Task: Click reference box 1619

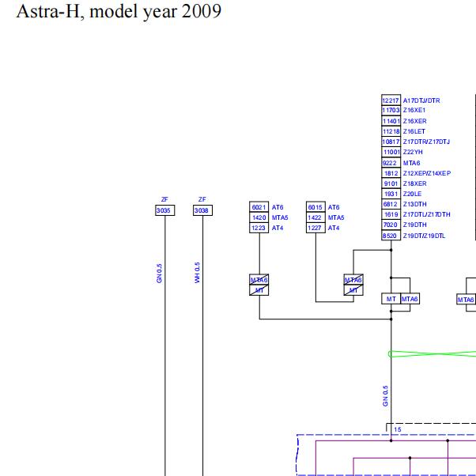Action: 391,214
